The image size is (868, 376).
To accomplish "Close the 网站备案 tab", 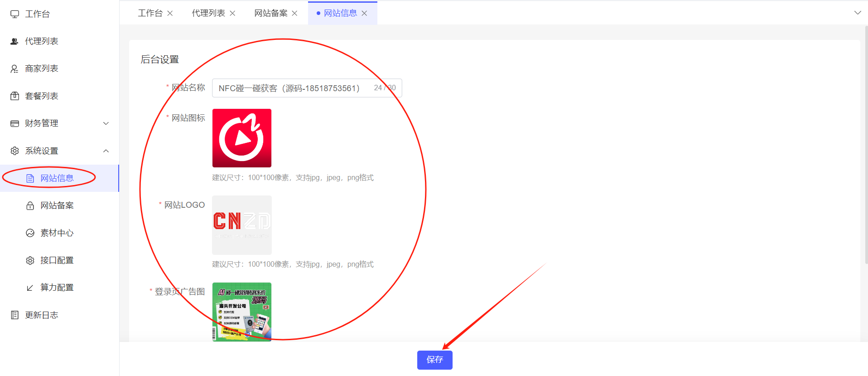I will pos(294,13).
